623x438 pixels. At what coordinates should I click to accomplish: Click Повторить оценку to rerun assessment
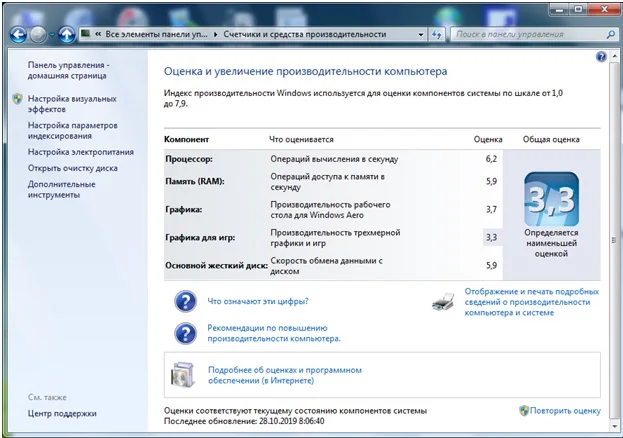[x=565, y=411]
